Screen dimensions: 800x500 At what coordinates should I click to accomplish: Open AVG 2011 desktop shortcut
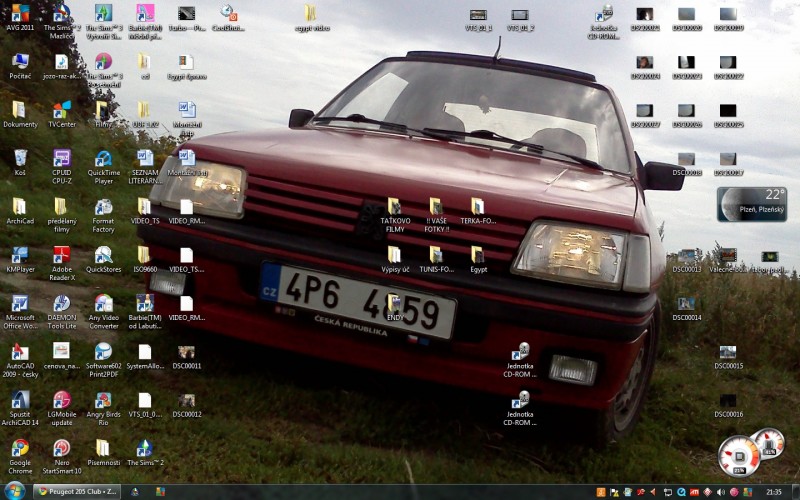(x=20, y=14)
